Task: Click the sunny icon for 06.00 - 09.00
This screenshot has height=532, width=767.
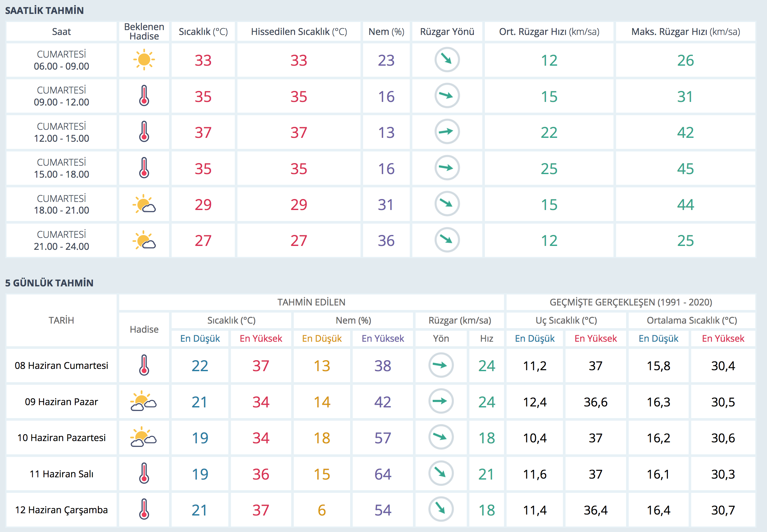Action: [144, 60]
